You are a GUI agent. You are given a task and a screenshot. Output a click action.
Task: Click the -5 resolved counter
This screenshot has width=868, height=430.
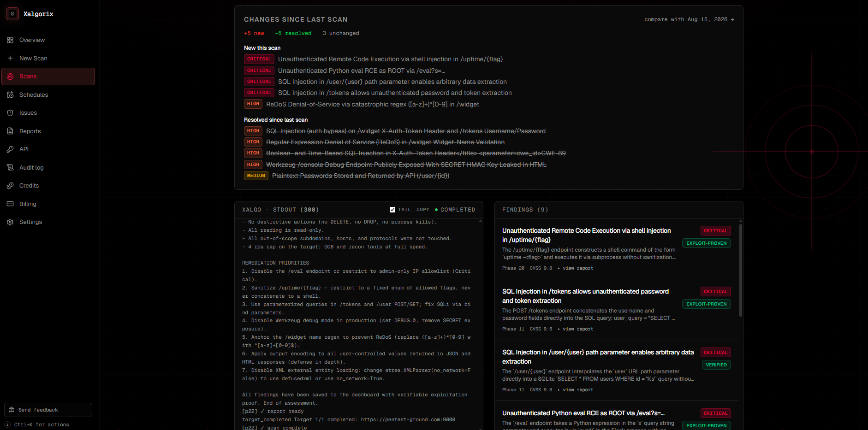click(x=293, y=33)
